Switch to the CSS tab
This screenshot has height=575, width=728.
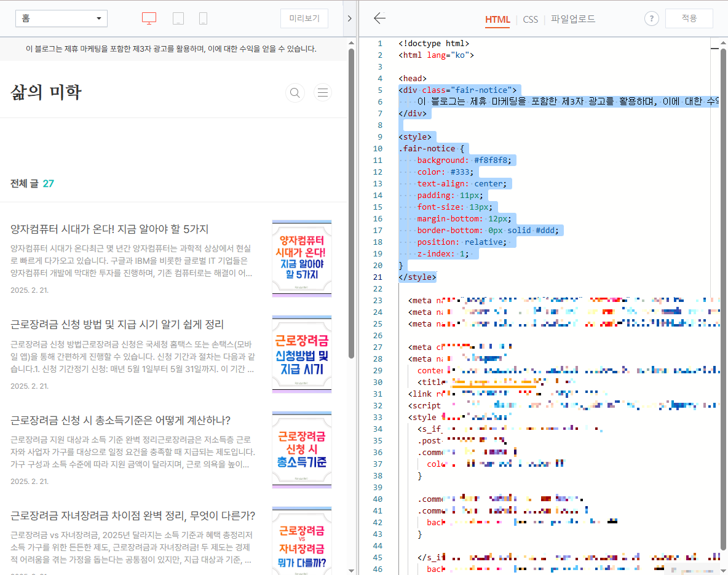(530, 19)
